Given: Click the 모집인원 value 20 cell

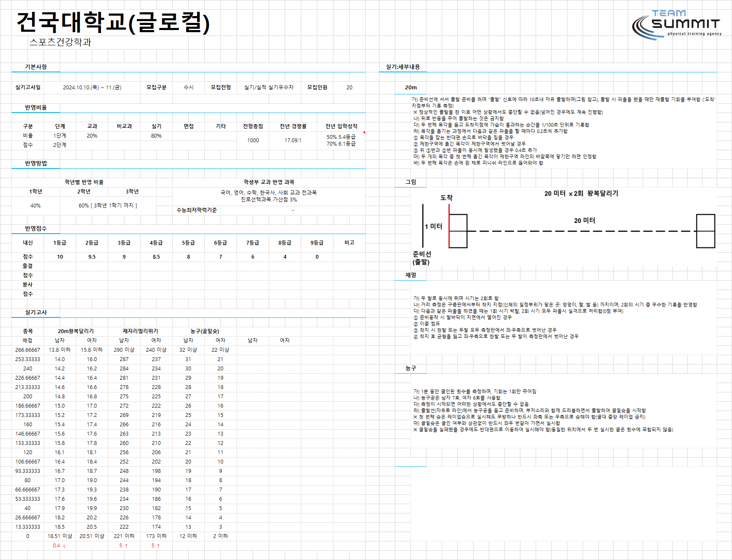Looking at the screenshot, I should (349, 88).
